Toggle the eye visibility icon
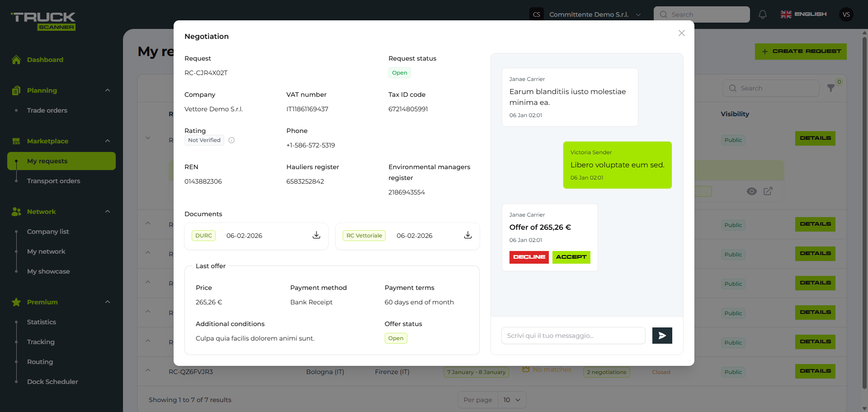 point(751,191)
